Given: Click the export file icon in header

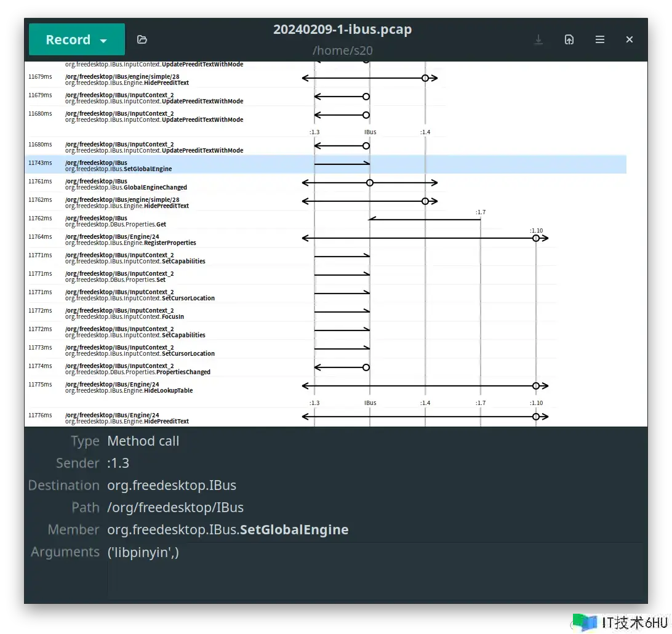Looking at the screenshot, I should [x=569, y=39].
